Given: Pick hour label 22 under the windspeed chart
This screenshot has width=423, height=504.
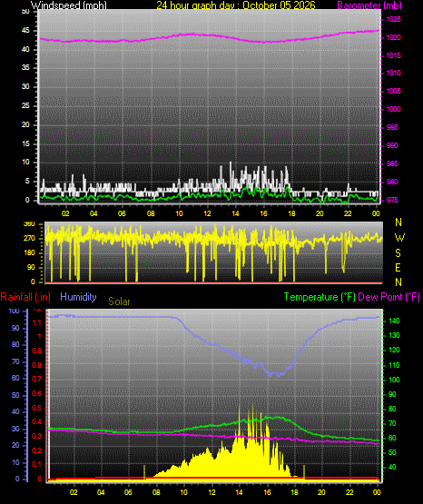Looking at the screenshot, I should coord(348,213).
